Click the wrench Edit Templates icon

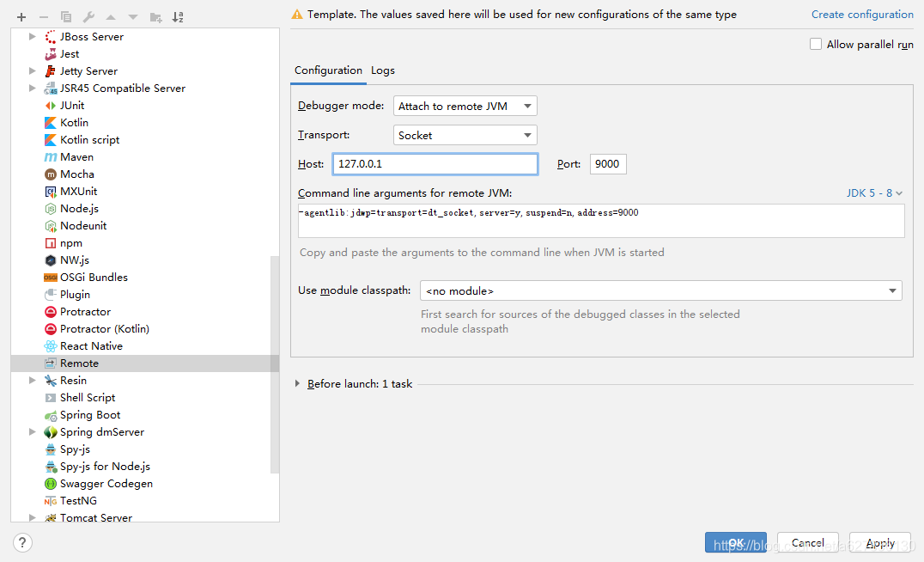[x=88, y=17]
